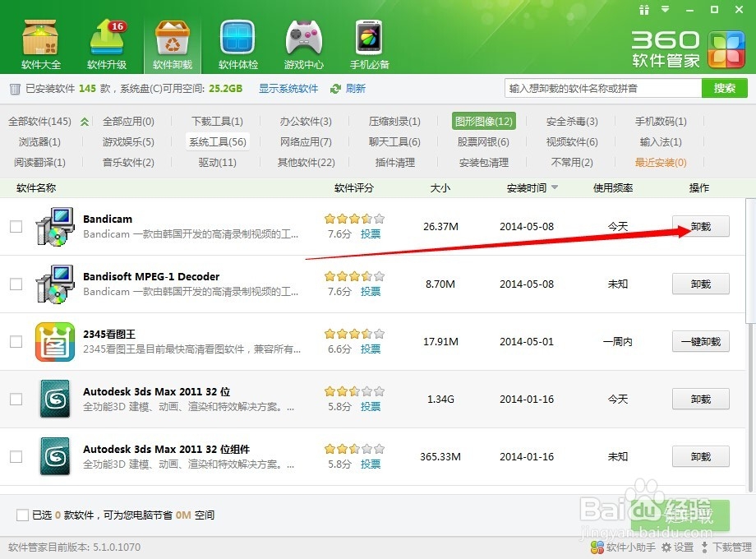The image size is (756, 559).
Task: Click 卸载 for Bandisoft MPEG-1 Decoder
Action: point(701,284)
